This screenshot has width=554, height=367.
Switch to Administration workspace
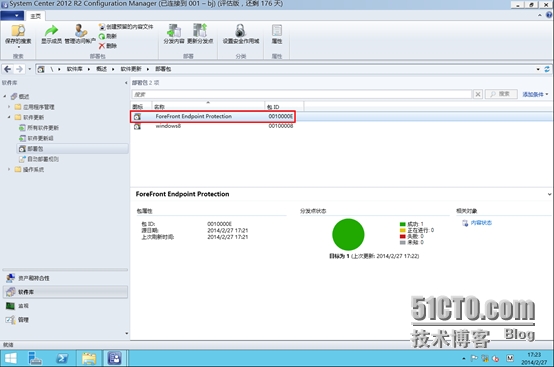pos(65,320)
